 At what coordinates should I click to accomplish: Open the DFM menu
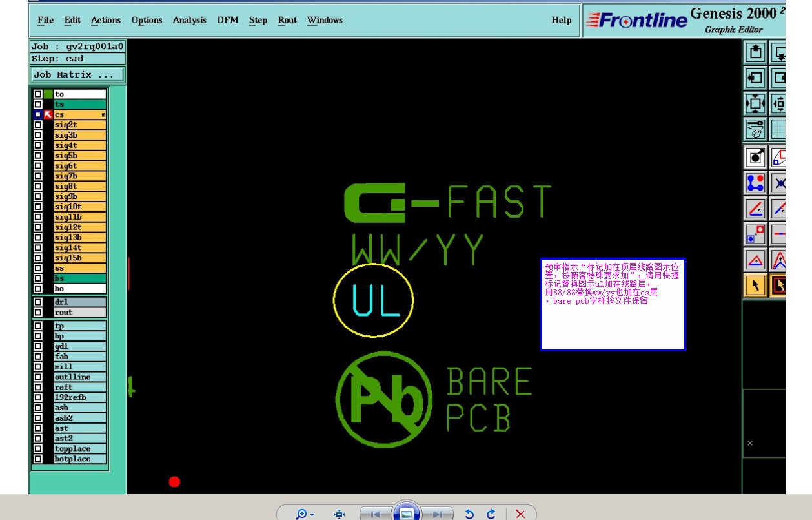click(228, 20)
